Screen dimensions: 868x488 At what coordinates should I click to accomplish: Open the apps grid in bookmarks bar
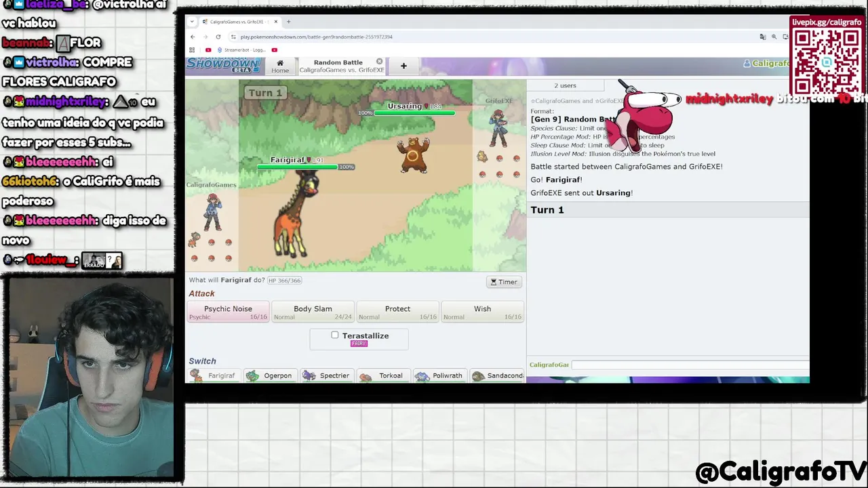(192, 49)
